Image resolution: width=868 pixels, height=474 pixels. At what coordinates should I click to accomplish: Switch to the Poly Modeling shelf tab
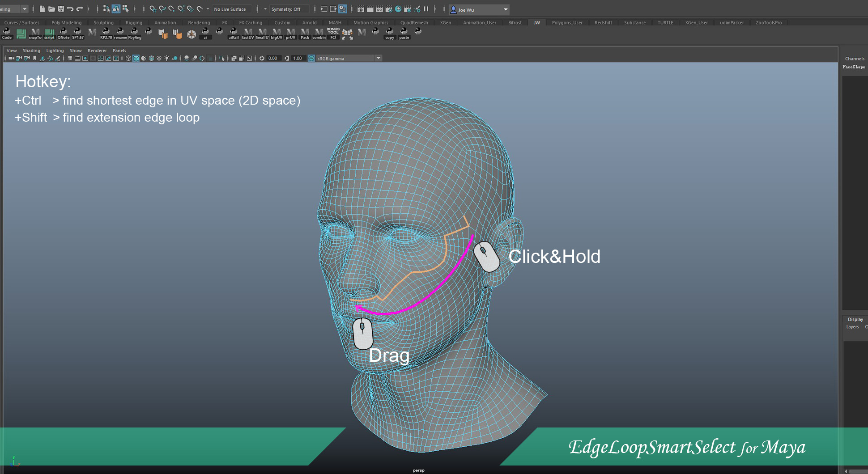click(66, 23)
